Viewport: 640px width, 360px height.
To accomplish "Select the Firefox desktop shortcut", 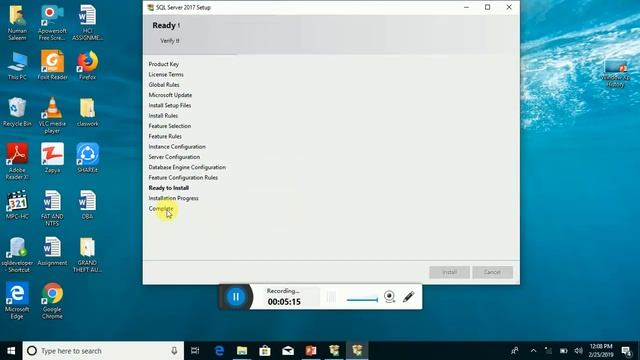I will point(87,65).
